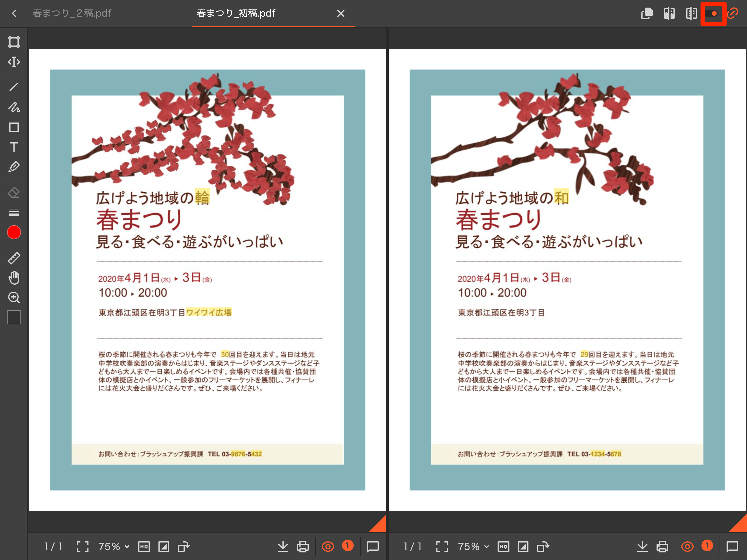
Task: Go back using the back arrow
Action: pyautogui.click(x=13, y=13)
